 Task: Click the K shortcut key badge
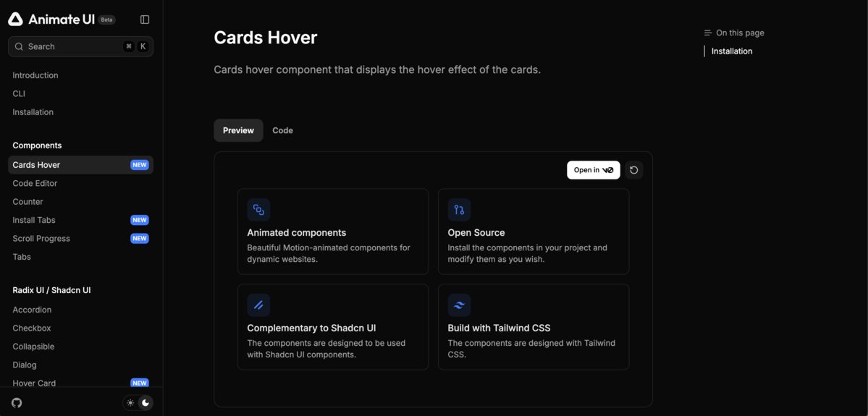(x=143, y=46)
